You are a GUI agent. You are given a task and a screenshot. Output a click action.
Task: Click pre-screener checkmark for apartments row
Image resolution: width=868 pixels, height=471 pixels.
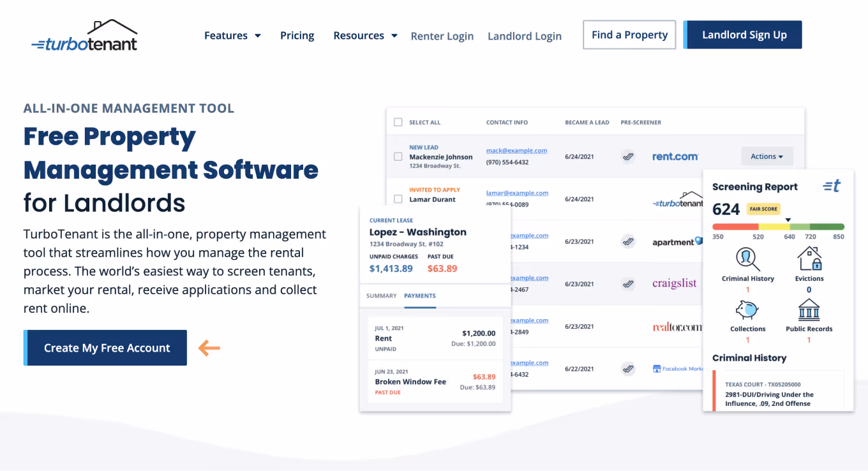tap(628, 241)
